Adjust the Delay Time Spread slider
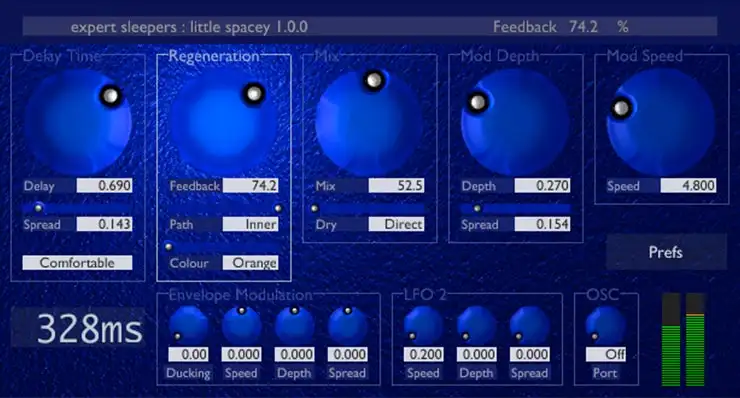This screenshot has width=740, height=398. pos(77,208)
